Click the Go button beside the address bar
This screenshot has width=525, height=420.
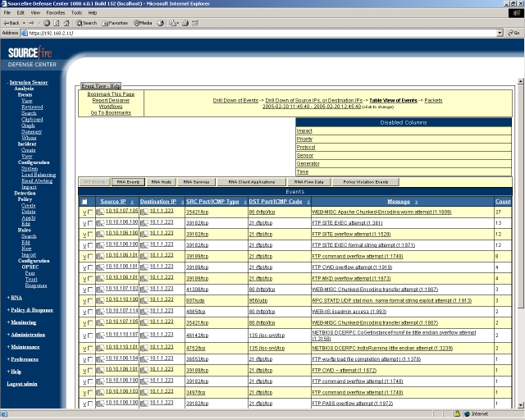tap(514, 33)
